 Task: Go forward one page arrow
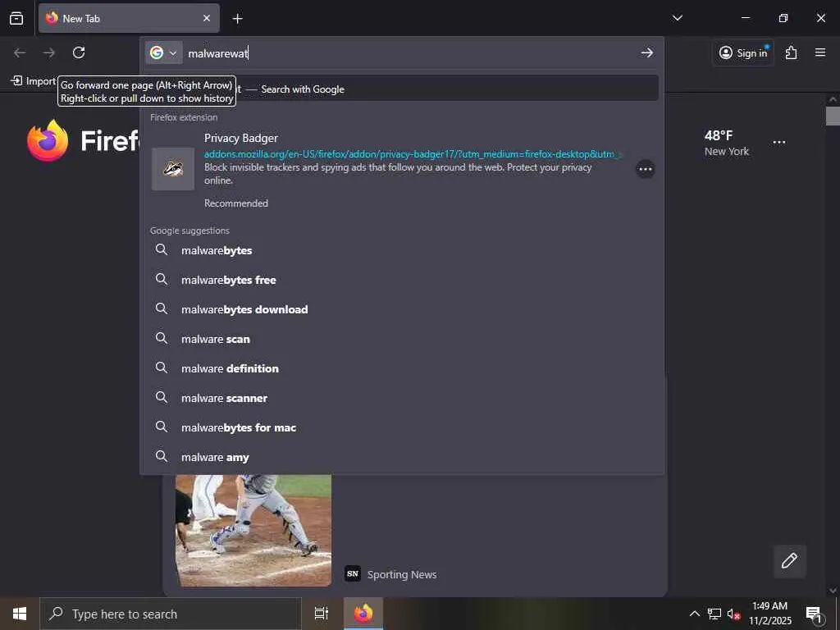tap(49, 52)
